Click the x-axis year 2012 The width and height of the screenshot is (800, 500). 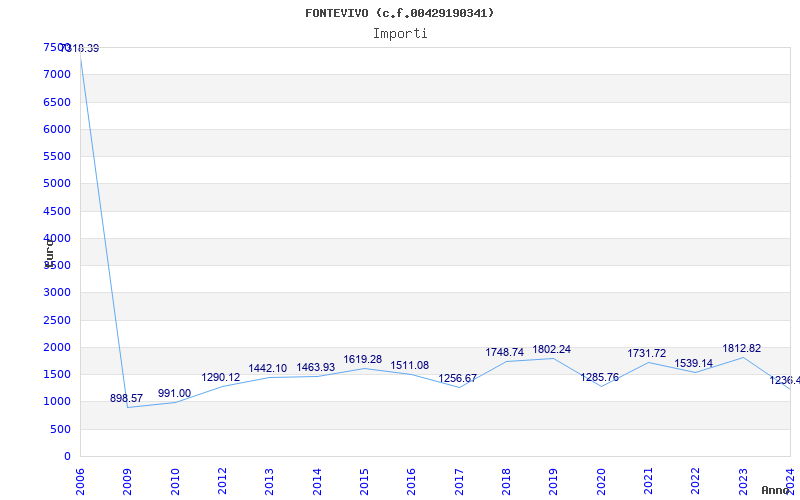(x=222, y=482)
